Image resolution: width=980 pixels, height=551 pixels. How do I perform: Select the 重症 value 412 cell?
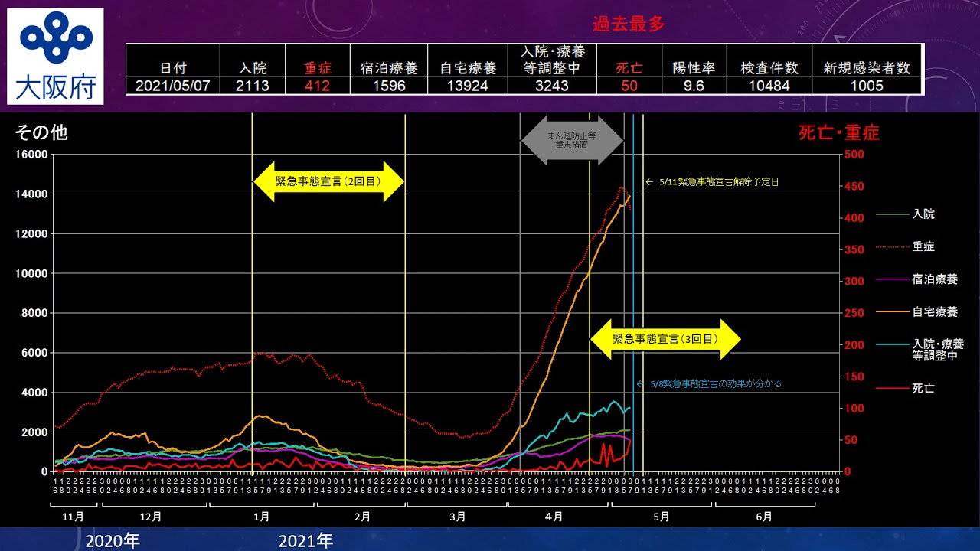point(317,86)
